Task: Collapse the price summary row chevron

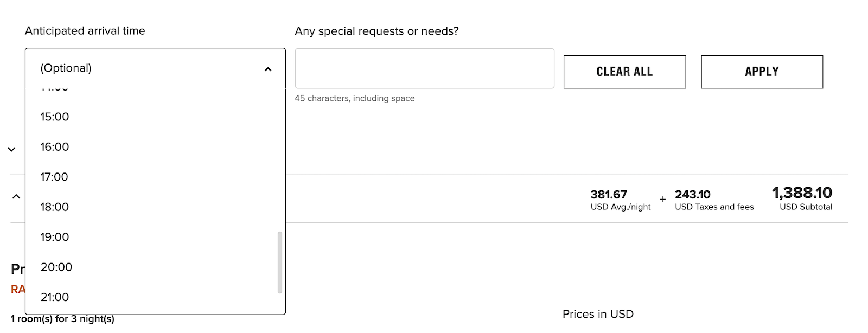Action: pyautogui.click(x=16, y=196)
